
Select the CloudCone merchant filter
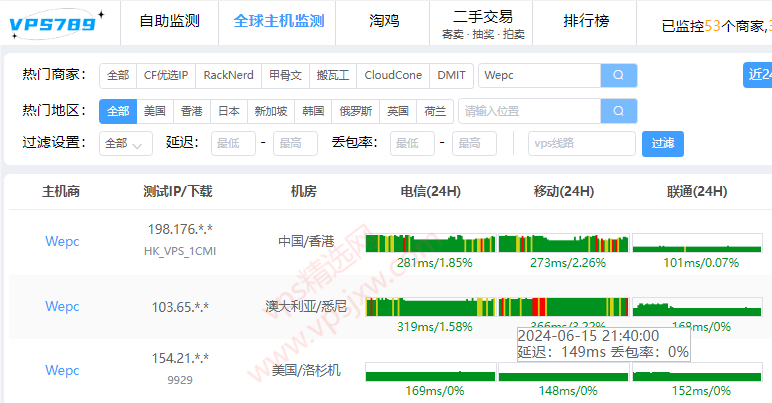[393, 75]
